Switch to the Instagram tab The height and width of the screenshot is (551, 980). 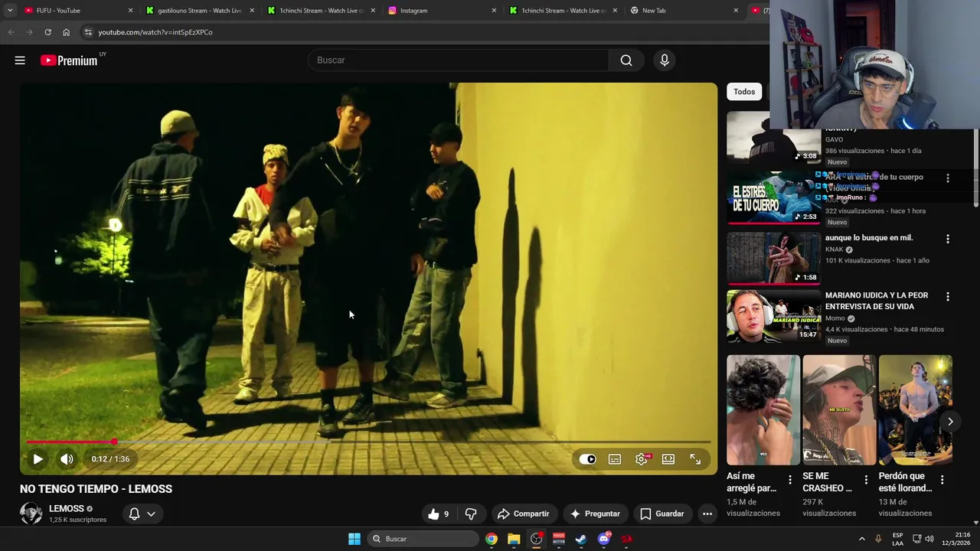(x=442, y=11)
